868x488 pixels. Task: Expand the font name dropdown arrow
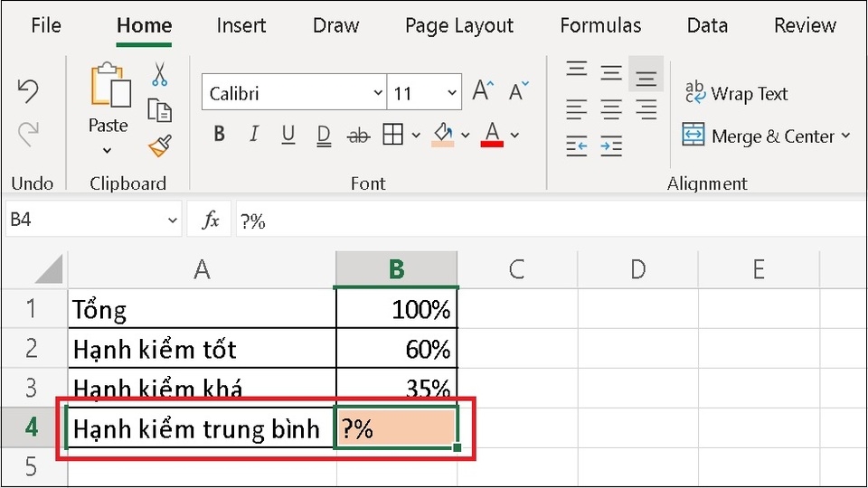(x=378, y=92)
